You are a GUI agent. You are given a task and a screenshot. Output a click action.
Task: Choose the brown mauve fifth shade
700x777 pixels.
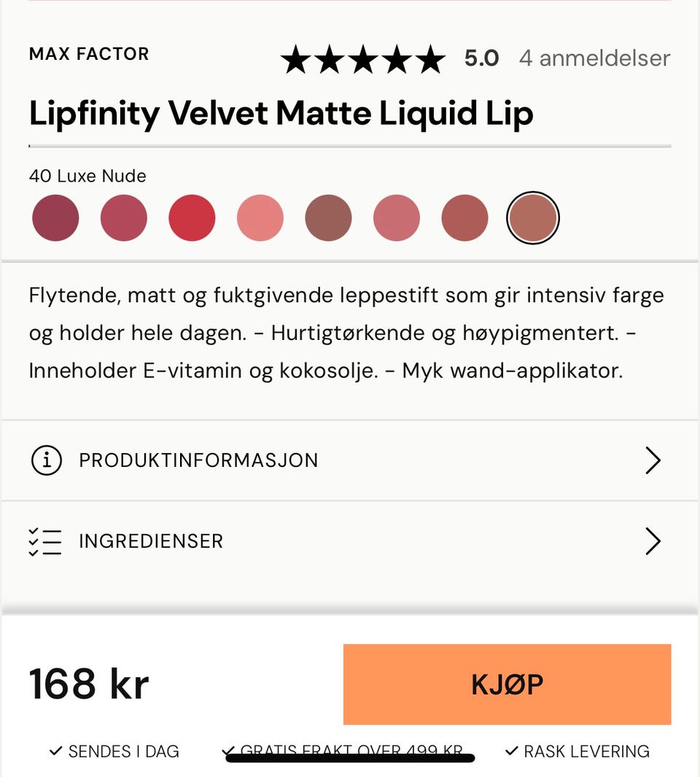(x=328, y=217)
